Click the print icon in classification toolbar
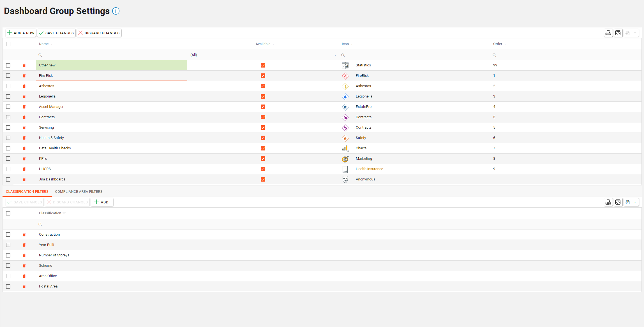 pyautogui.click(x=608, y=202)
